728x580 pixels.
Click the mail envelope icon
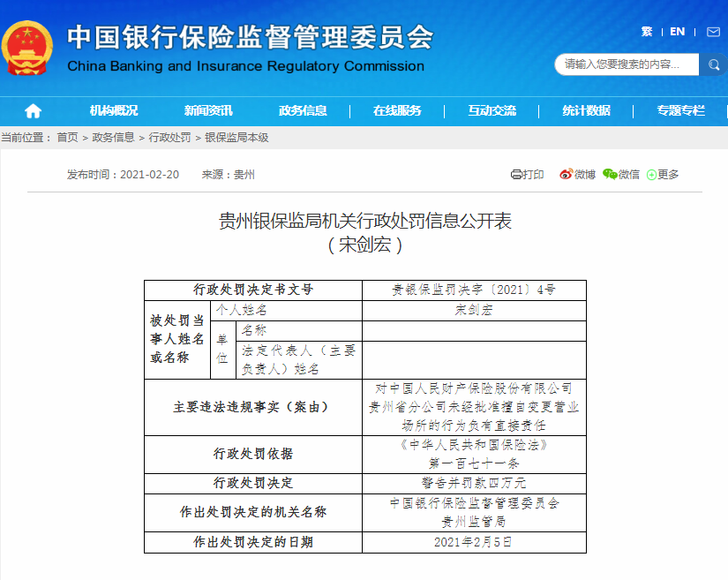click(x=713, y=32)
